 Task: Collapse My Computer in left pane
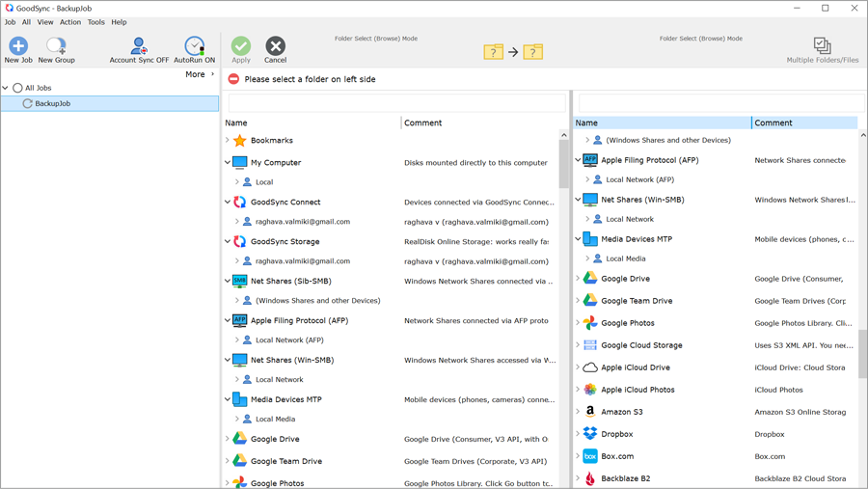point(227,162)
